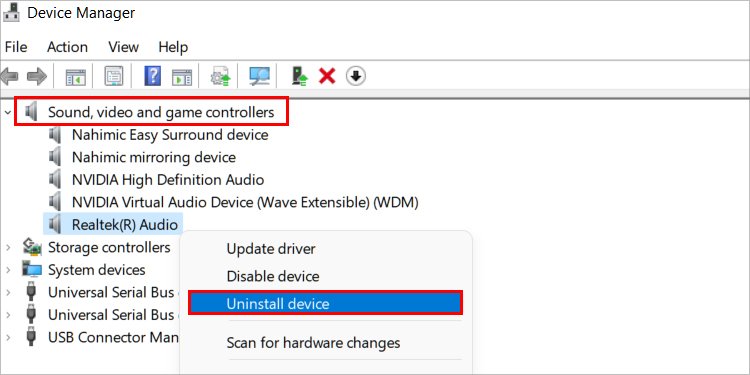The width and height of the screenshot is (750, 375).
Task: Click the blue Help question mark icon
Action: tap(153, 76)
